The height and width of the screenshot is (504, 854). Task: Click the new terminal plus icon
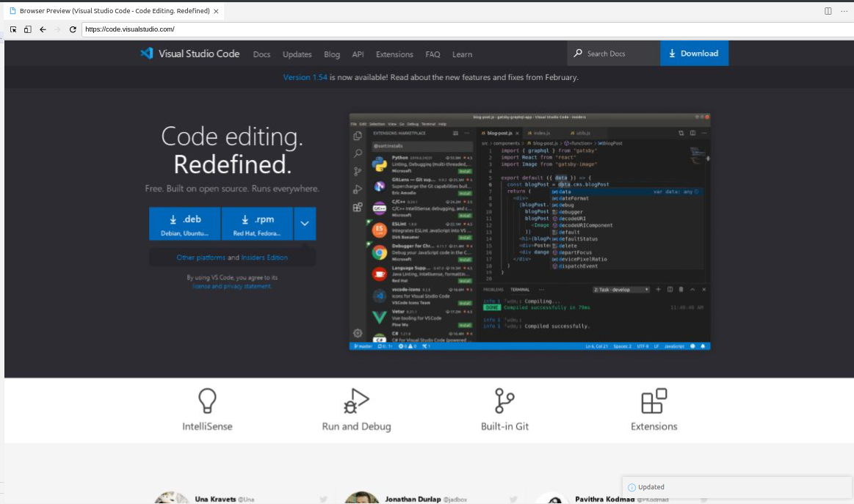click(x=658, y=289)
